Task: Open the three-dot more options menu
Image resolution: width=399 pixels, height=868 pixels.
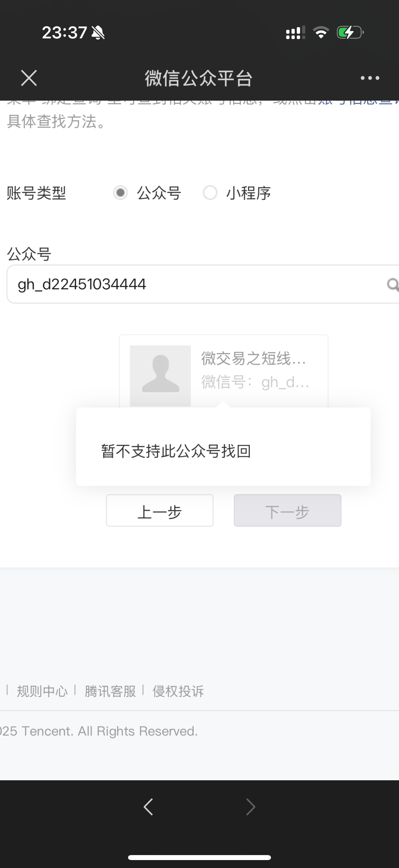Action: click(370, 78)
